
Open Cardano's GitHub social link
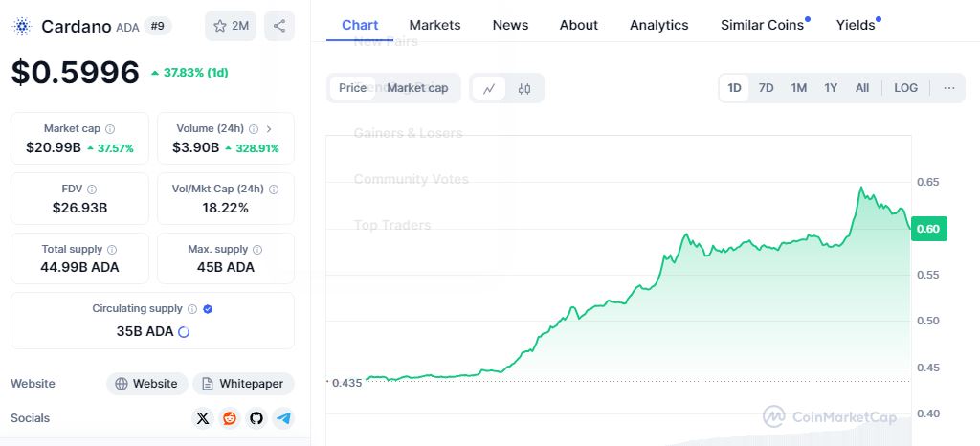[x=256, y=418]
